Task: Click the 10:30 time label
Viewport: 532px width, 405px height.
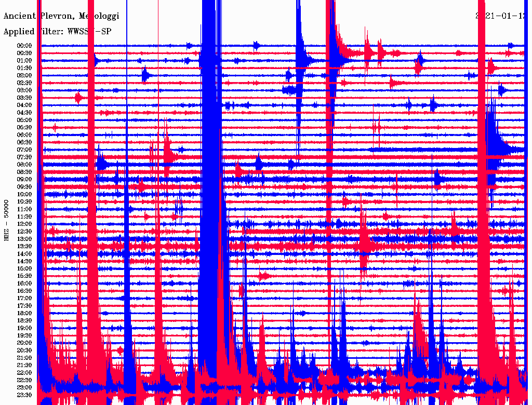Action: tap(24, 201)
